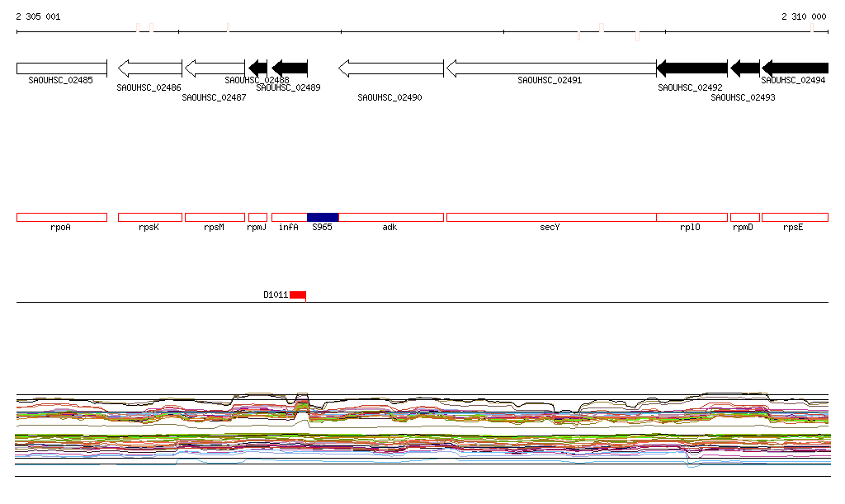The image size is (845, 504).
Task: Click the SAOUHSC_02493 text label
Action: point(743,97)
